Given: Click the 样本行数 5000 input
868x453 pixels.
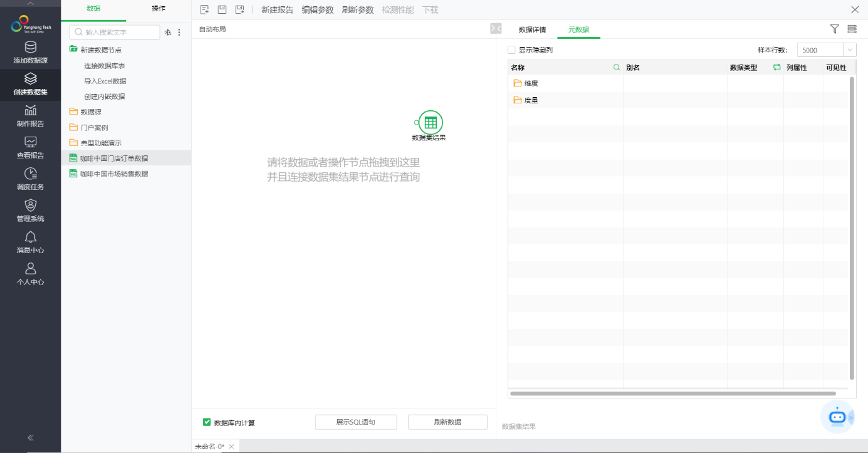Looking at the screenshot, I should click(821, 50).
